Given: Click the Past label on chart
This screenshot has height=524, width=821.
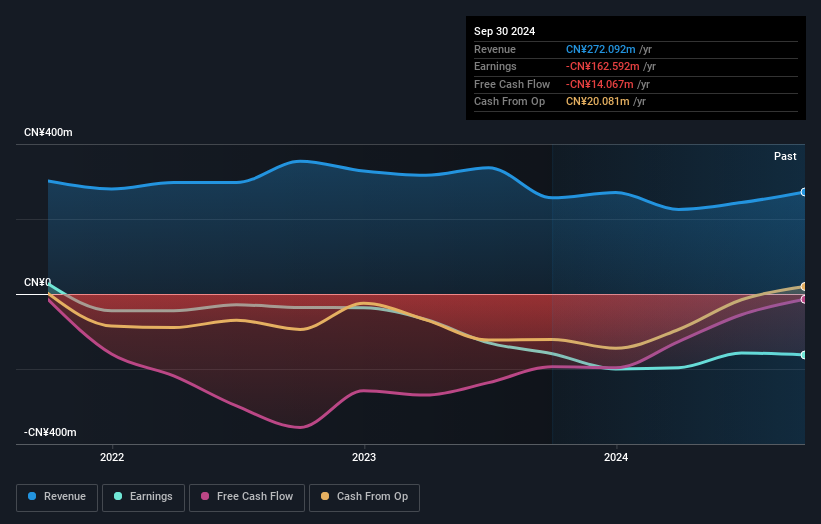Looking at the screenshot, I should pyautogui.click(x=785, y=156).
